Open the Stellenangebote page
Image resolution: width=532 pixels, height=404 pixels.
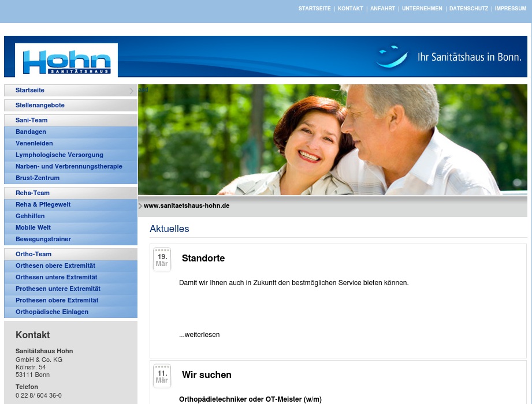[x=40, y=105]
